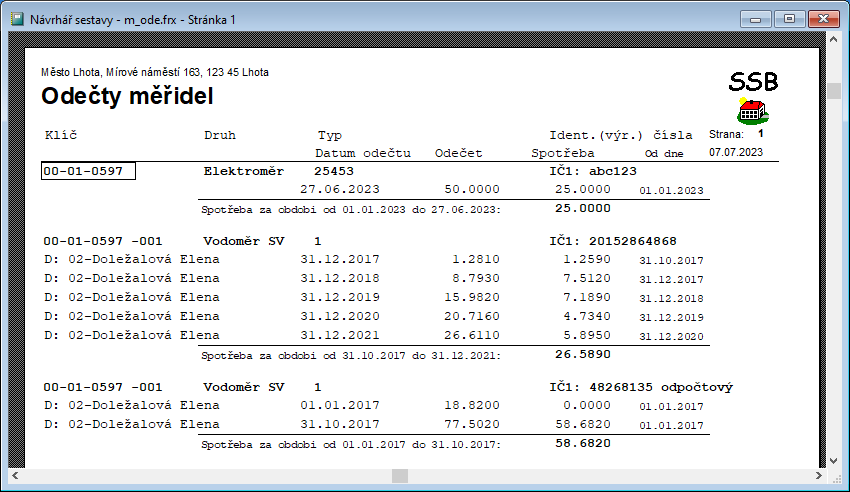Select the Elektroměr meter type label
Viewport: 850px width, 492px height.
[x=244, y=172]
